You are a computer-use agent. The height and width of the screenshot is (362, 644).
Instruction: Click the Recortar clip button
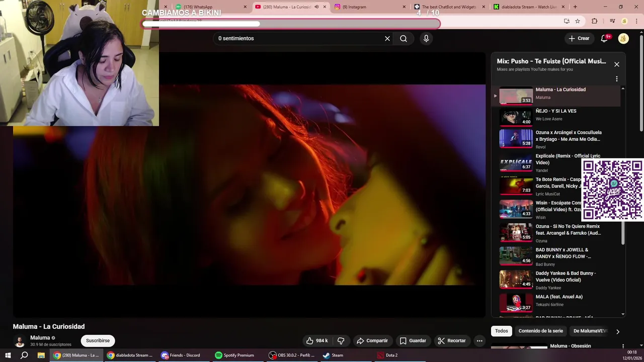coord(451,340)
